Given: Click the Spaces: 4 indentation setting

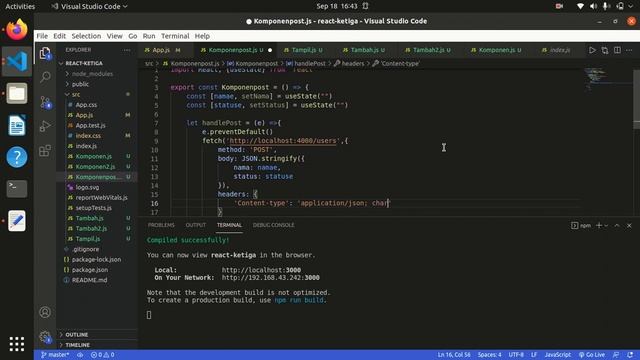Looking at the screenshot, I should point(489,355).
